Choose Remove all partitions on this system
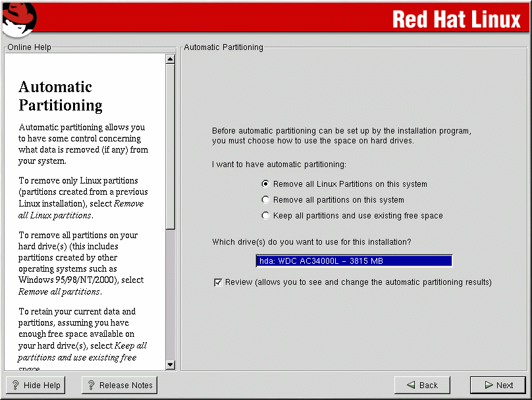 (265, 200)
